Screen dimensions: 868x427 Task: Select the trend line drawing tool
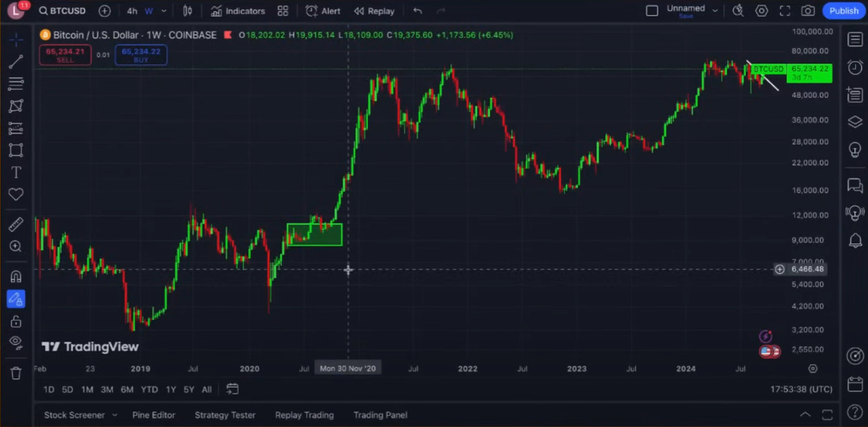(16, 62)
